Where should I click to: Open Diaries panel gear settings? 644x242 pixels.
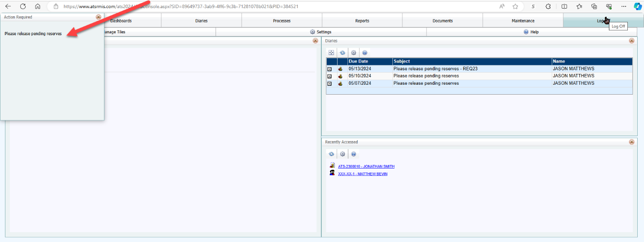[x=353, y=53]
